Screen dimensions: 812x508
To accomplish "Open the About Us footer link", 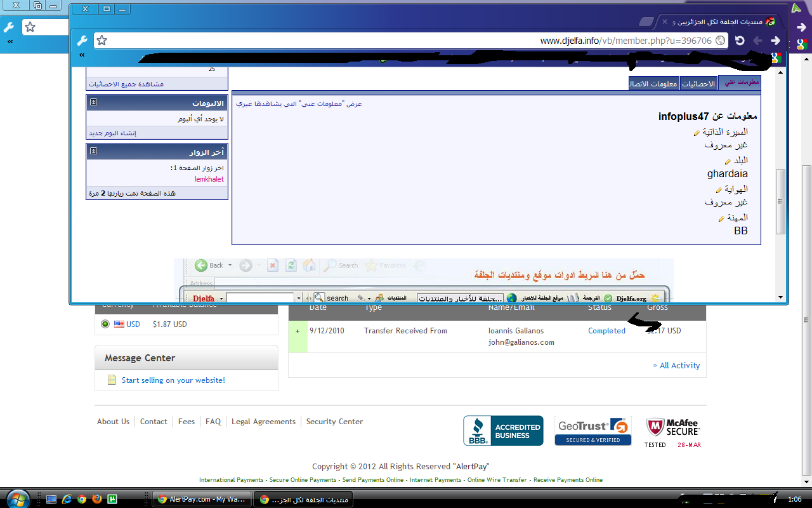I will tap(113, 422).
